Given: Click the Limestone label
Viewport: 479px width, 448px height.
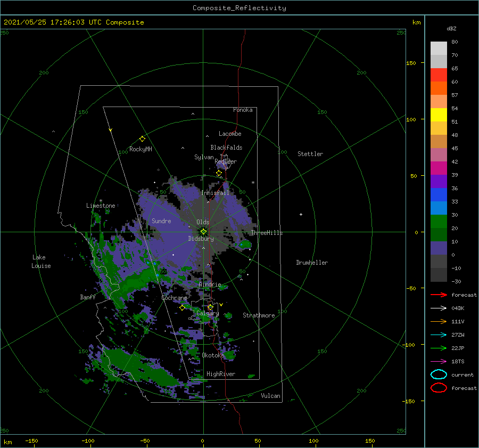Looking at the screenshot, I should tap(101, 206).
